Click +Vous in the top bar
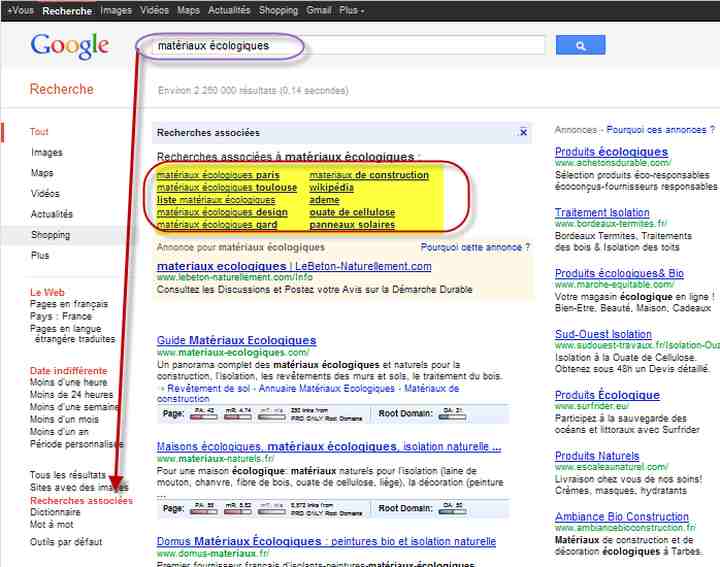The image size is (720, 567). [21, 10]
